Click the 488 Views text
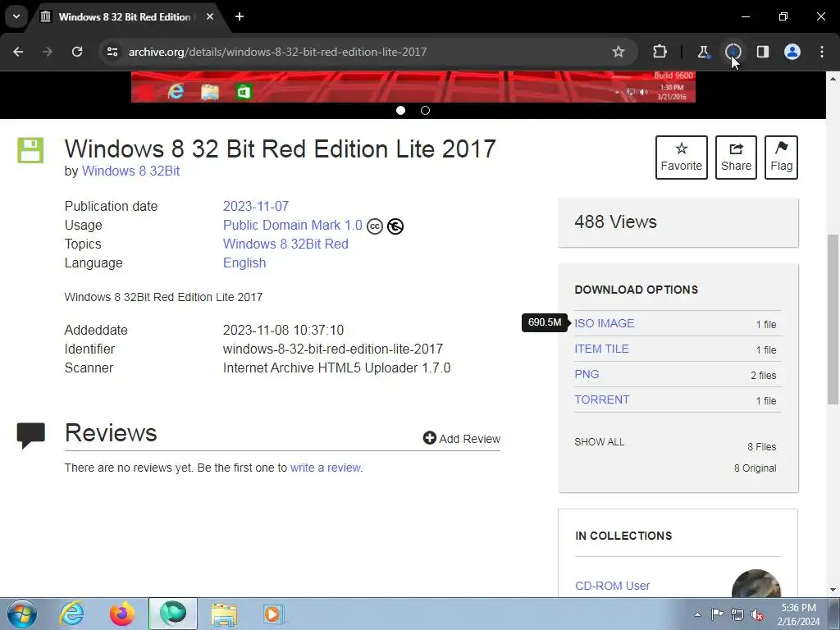840x630 pixels. click(615, 221)
